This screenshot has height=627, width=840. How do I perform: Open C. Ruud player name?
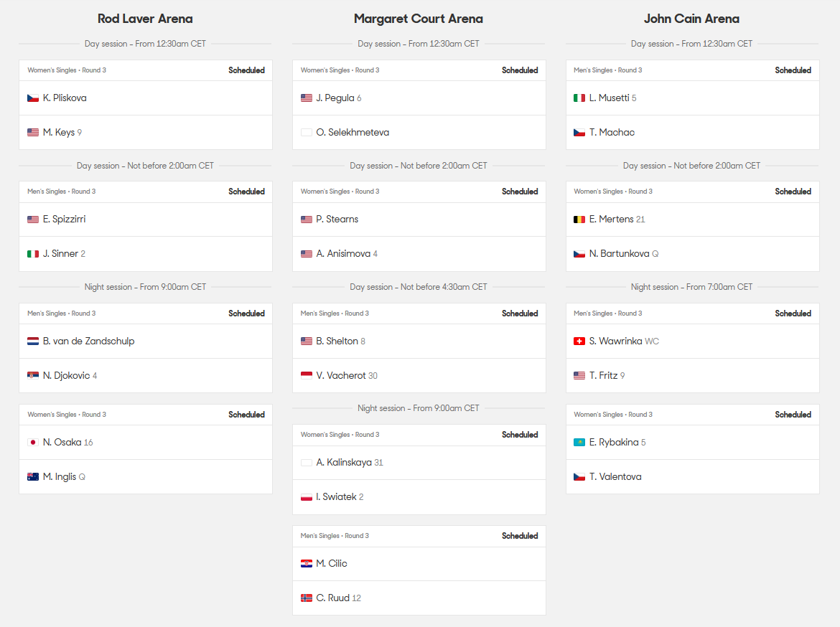pos(332,598)
